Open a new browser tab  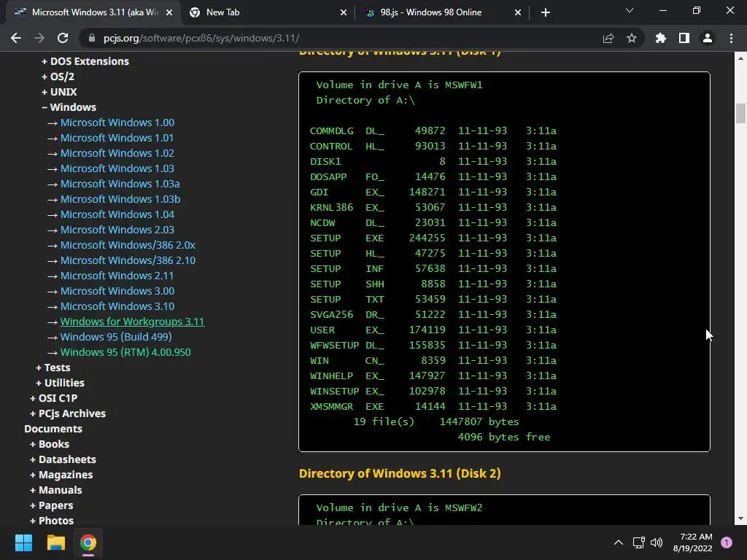tap(546, 12)
